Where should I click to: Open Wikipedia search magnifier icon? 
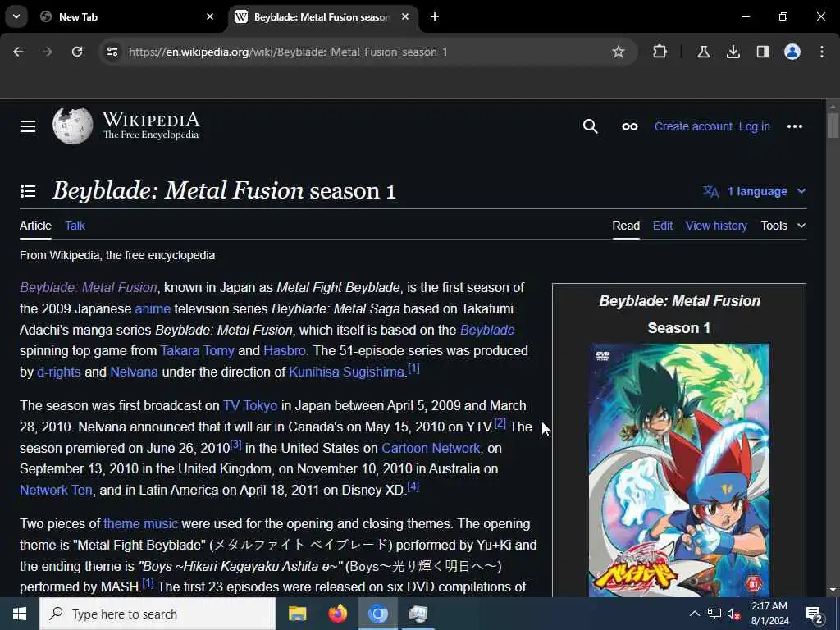[591, 126]
